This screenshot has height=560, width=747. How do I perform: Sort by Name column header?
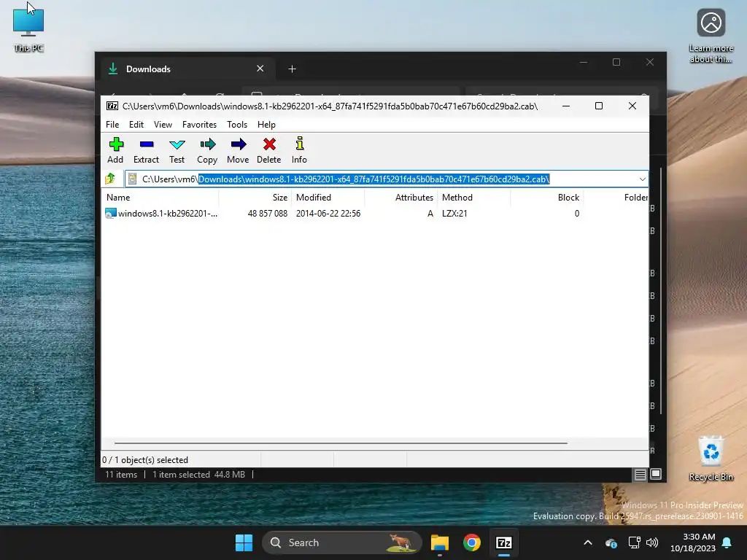point(160,197)
